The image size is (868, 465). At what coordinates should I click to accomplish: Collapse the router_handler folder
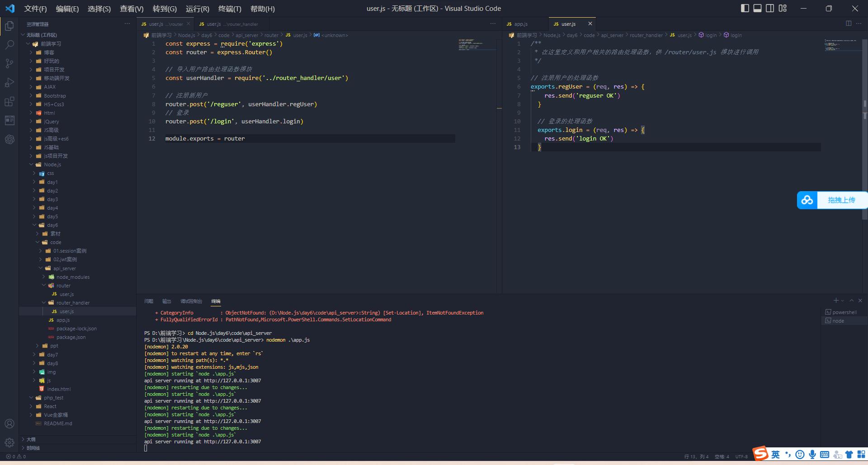pyautogui.click(x=44, y=303)
